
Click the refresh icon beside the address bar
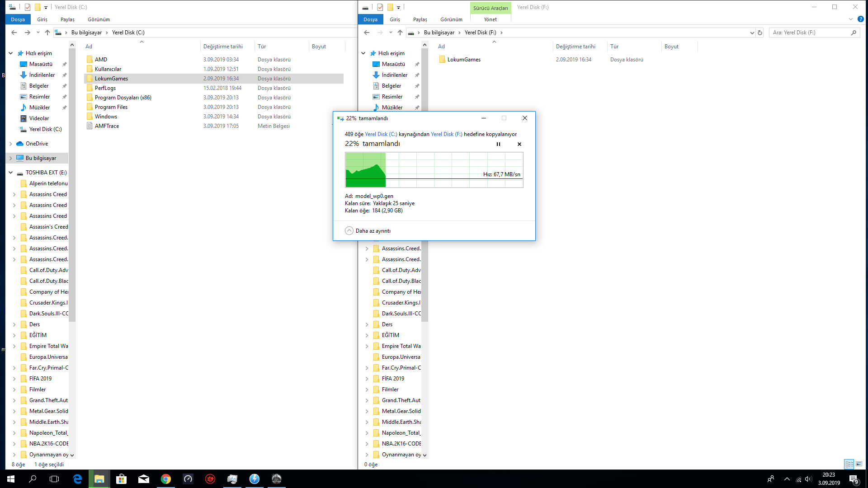click(760, 33)
